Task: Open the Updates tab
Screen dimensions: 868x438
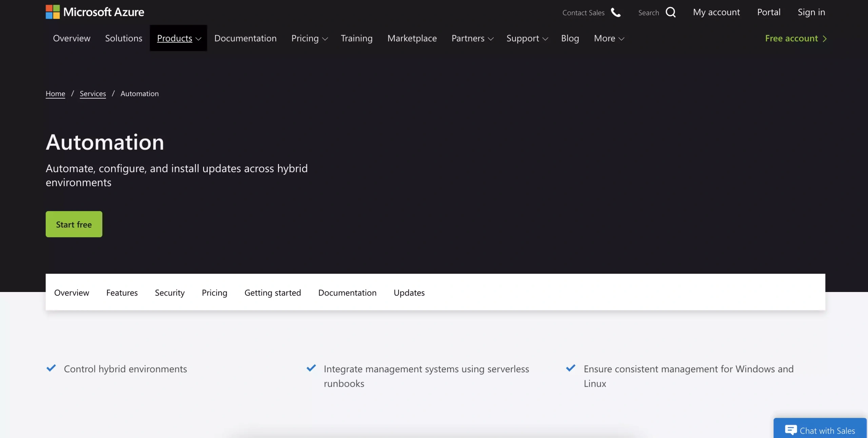Action: click(x=409, y=292)
